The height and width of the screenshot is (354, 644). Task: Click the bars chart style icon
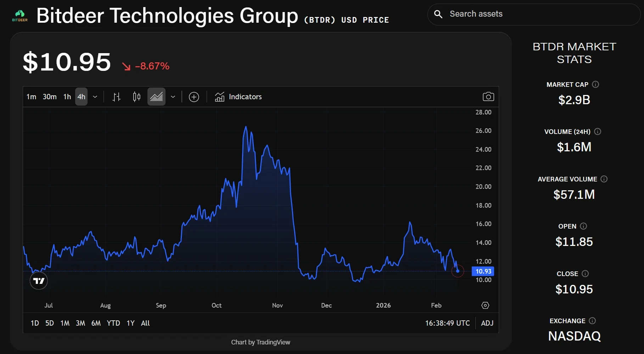coord(116,97)
